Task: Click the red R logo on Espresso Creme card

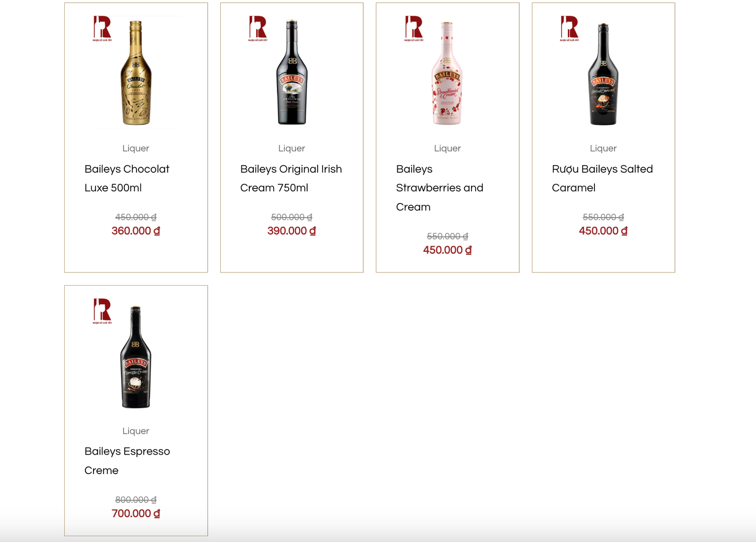Action: (102, 311)
